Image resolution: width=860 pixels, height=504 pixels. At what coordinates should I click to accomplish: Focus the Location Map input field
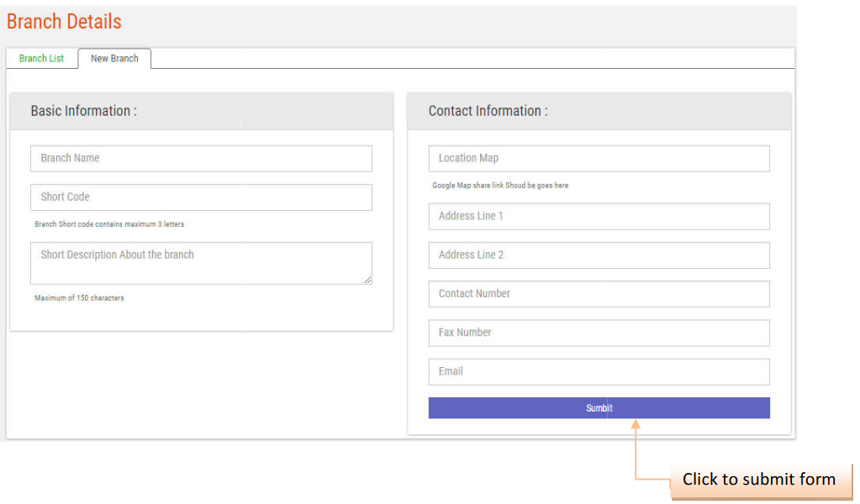(x=599, y=159)
